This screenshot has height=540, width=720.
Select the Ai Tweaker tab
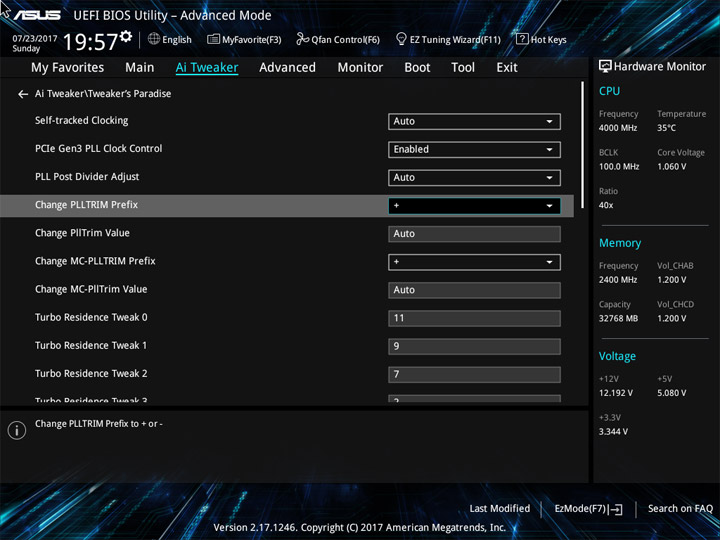click(x=207, y=68)
